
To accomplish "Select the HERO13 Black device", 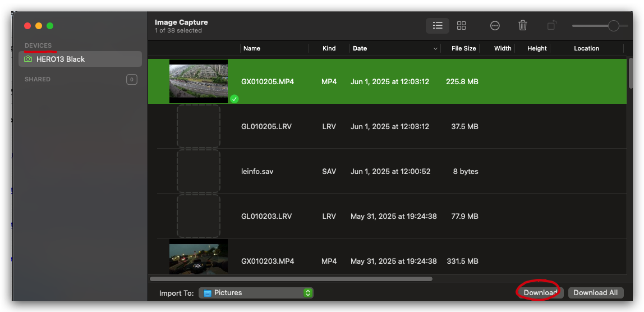I will pos(80,59).
